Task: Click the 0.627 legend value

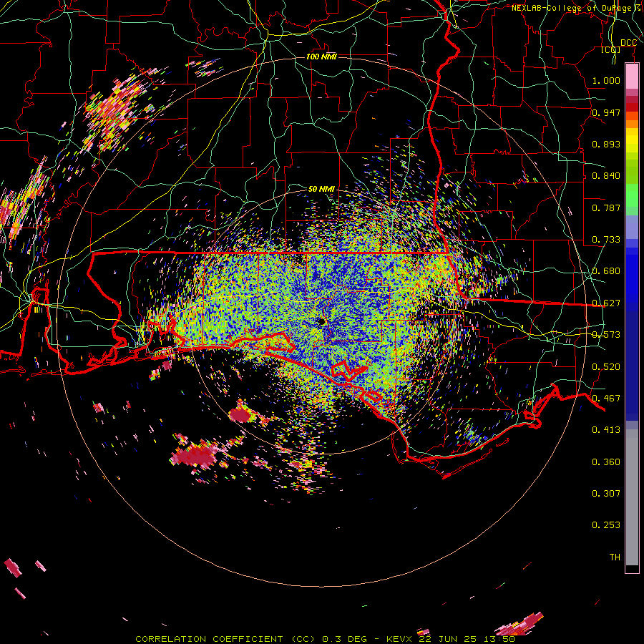Action: click(x=606, y=303)
